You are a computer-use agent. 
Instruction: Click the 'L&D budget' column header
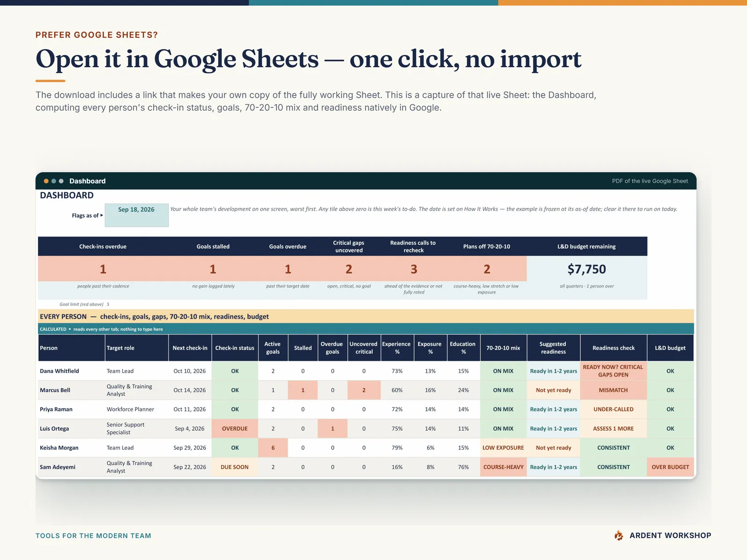670,348
